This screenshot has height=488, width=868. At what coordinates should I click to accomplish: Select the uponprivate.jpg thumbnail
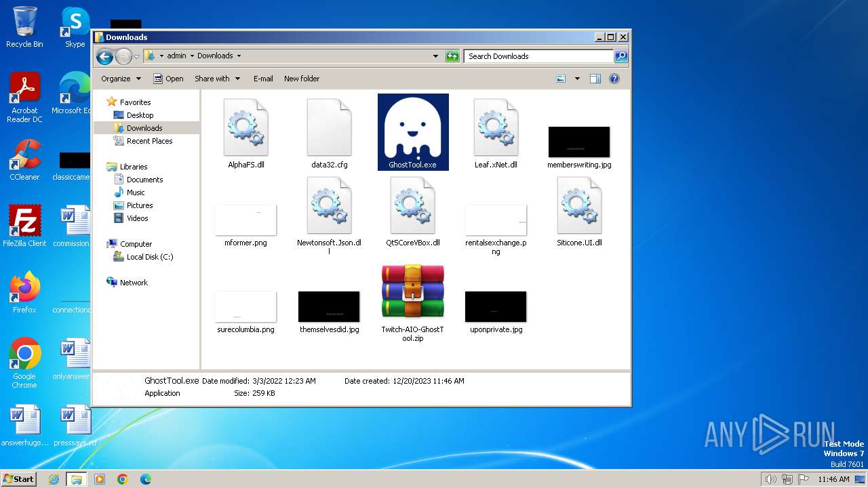pos(496,306)
